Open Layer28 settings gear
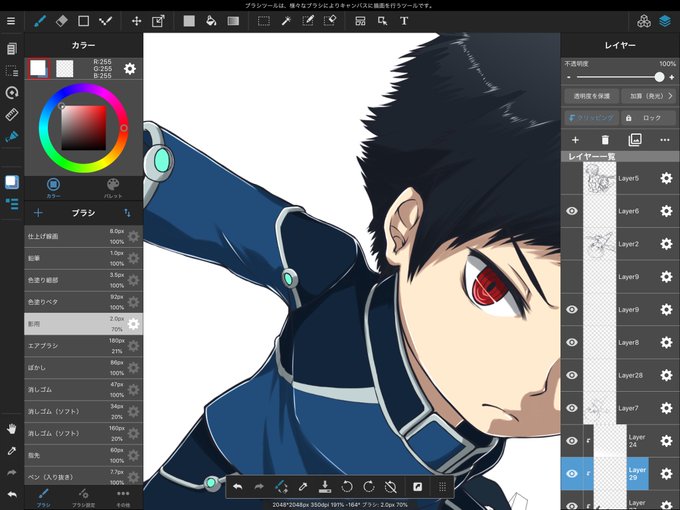The height and width of the screenshot is (510, 680). tap(666, 375)
